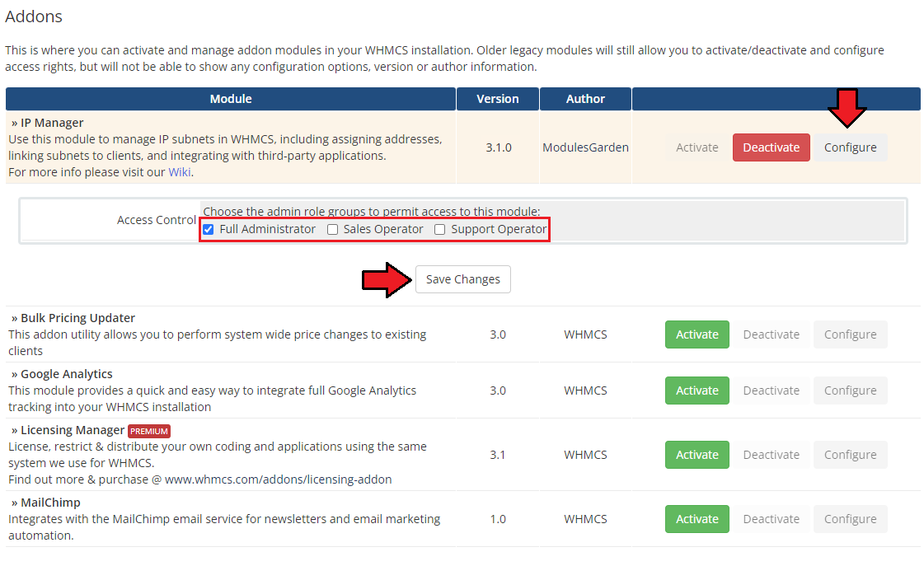Click Configure in Bulk Pricing Updater row
924x580 pixels.
pyautogui.click(x=850, y=334)
